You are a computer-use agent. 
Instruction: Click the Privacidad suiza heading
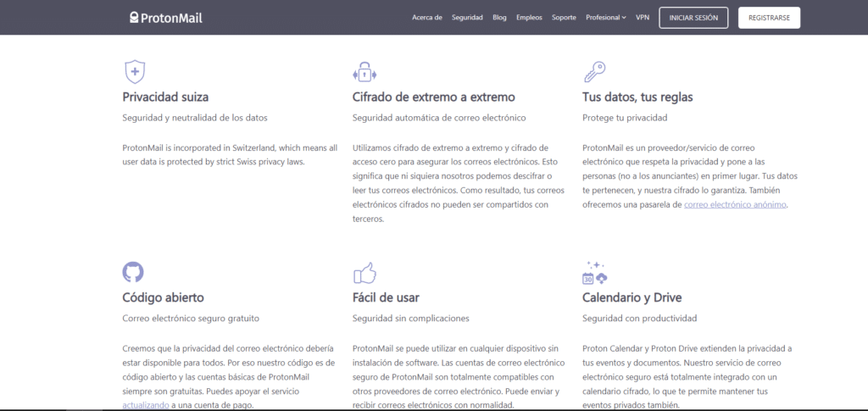[x=165, y=97]
